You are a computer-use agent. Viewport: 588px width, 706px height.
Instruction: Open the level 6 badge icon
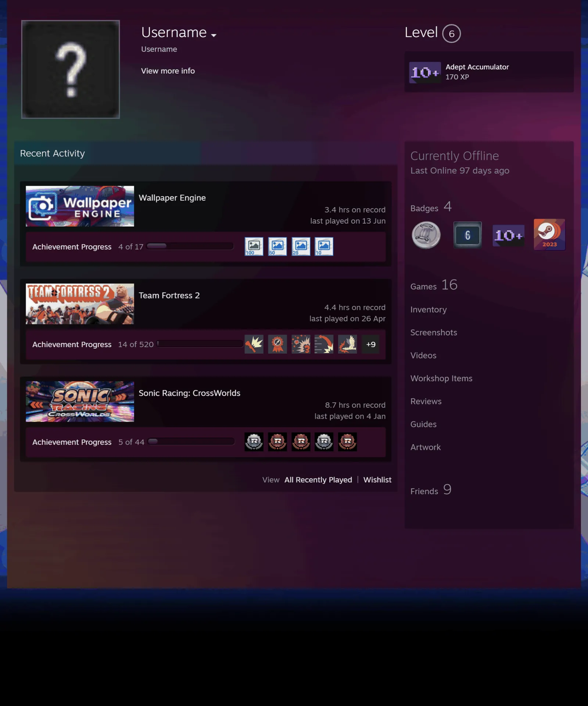pyautogui.click(x=467, y=235)
